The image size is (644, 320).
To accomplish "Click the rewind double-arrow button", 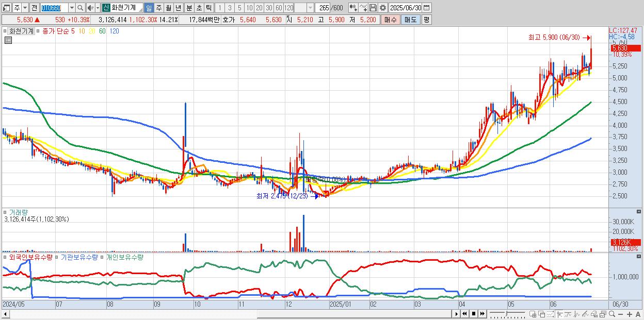I will (464, 314).
